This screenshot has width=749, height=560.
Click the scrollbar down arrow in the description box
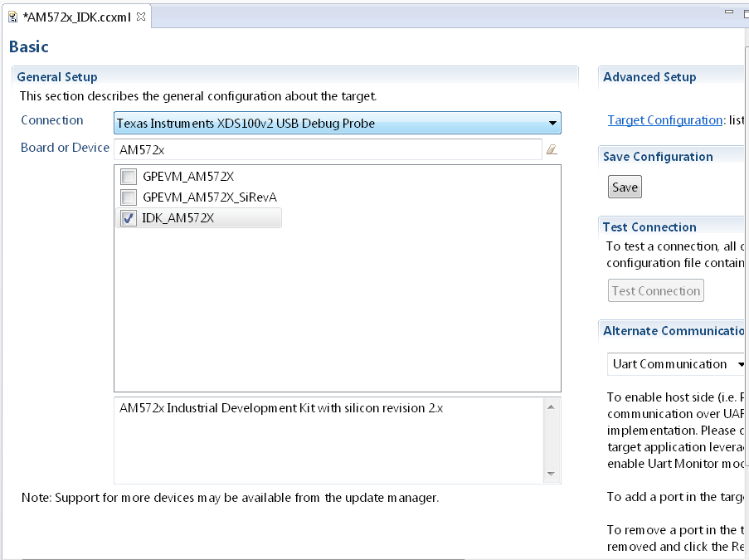pyautogui.click(x=550, y=475)
